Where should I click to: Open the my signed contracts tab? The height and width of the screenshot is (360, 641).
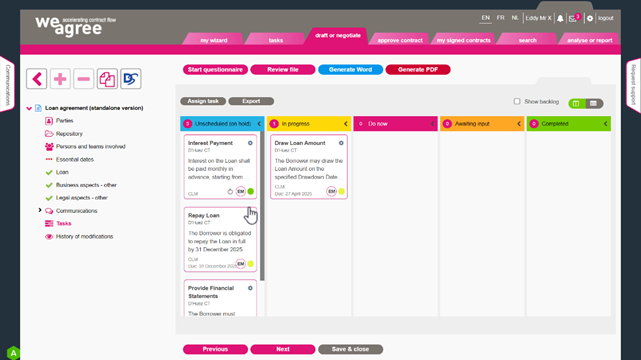(464, 40)
